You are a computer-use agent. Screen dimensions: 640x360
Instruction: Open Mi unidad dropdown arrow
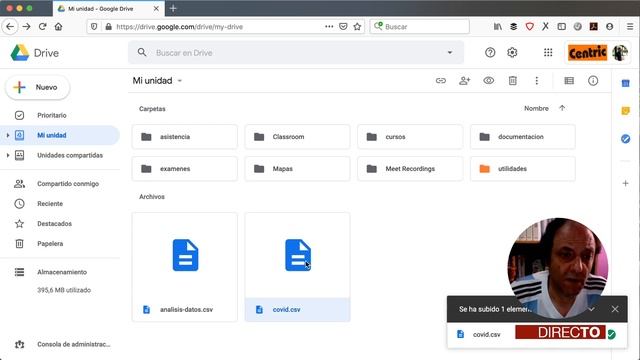180,81
